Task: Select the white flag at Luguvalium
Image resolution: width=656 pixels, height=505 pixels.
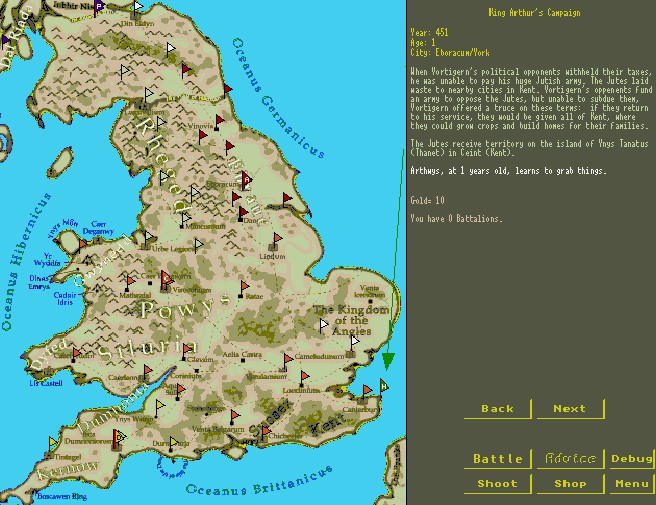Action: coord(149,95)
